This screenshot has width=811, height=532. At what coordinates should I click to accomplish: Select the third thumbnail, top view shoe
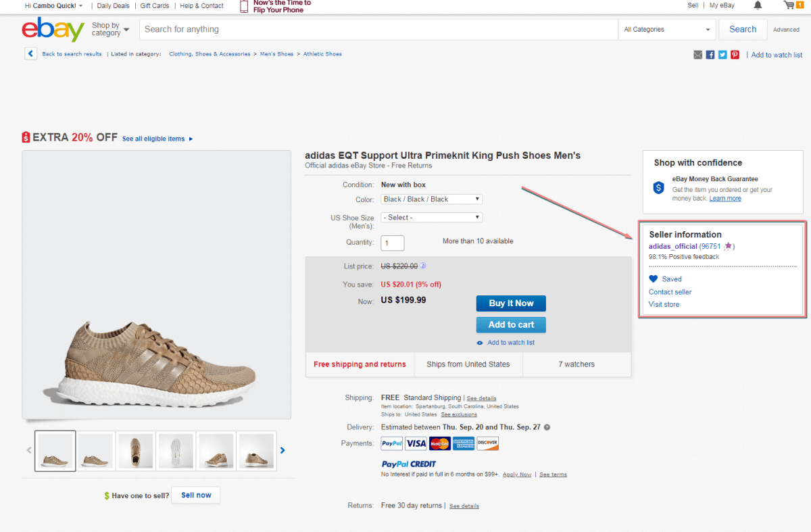pyautogui.click(x=136, y=451)
